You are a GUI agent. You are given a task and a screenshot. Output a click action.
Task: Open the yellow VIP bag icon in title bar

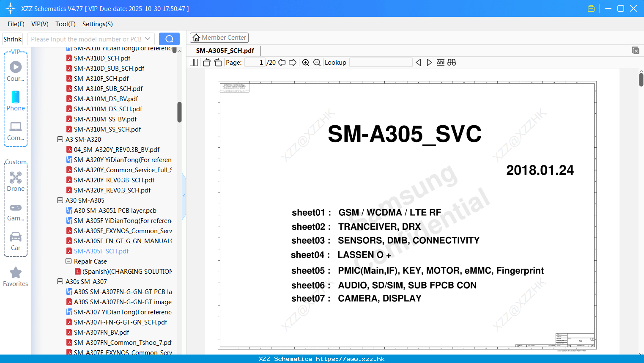591,8
